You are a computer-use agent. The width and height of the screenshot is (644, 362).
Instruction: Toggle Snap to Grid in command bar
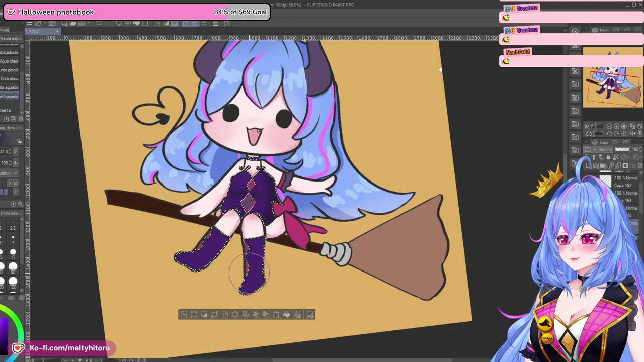coord(204,23)
